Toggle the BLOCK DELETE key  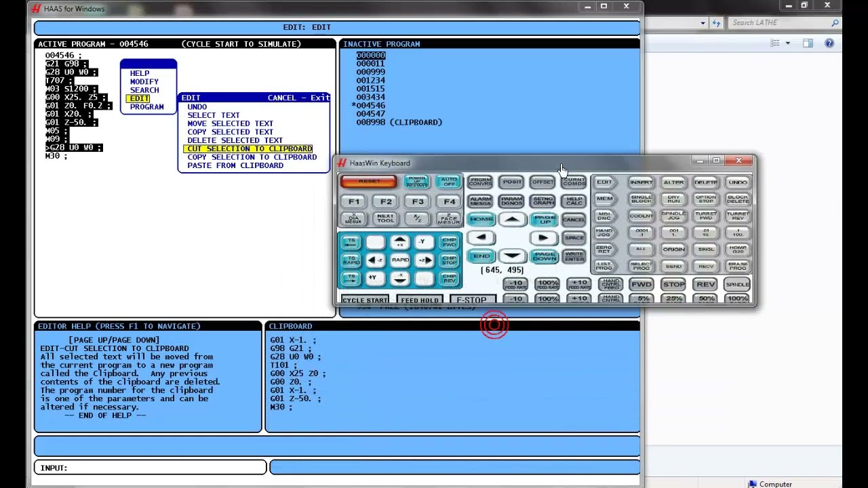[x=737, y=199]
